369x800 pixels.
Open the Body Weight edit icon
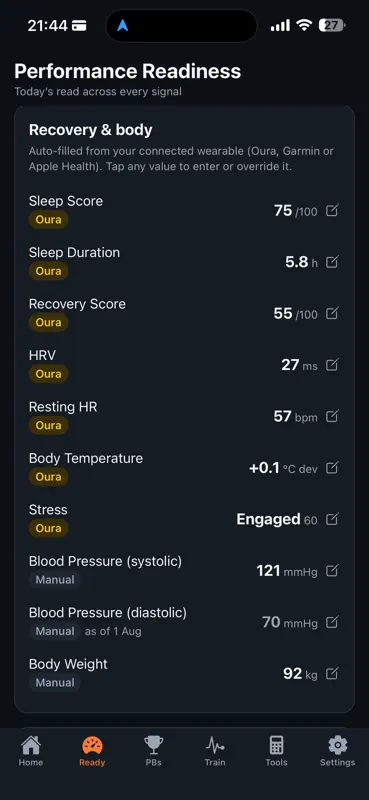click(332, 673)
